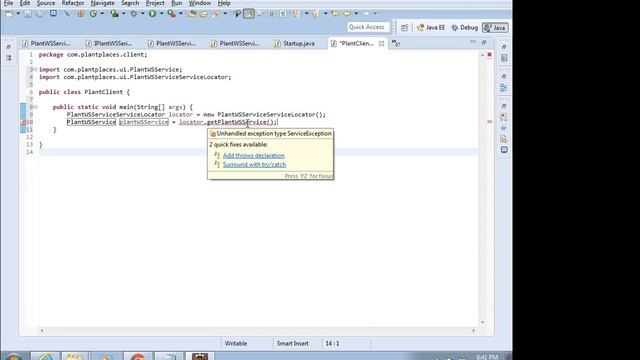
Task: Minimize the editor area
Action: click(473, 42)
